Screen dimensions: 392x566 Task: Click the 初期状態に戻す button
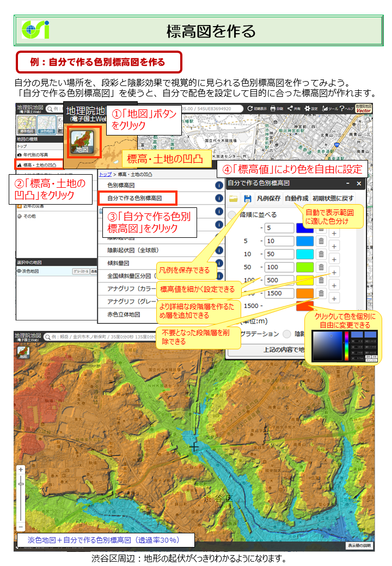point(333,198)
